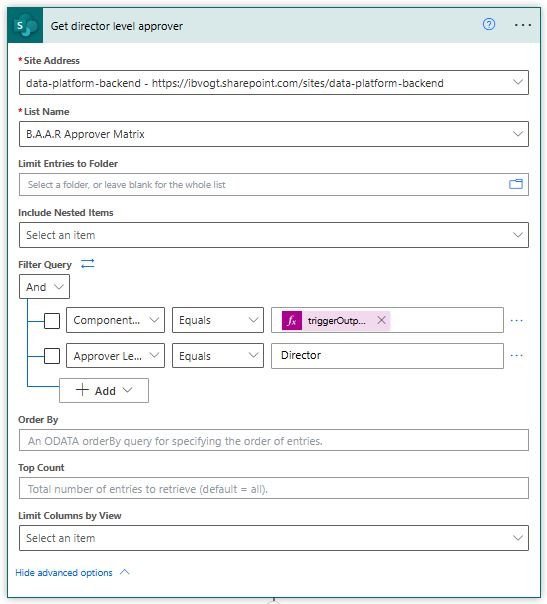The width and height of the screenshot is (547, 604).
Task: Open the action's more options menu
Action: (523, 25)
